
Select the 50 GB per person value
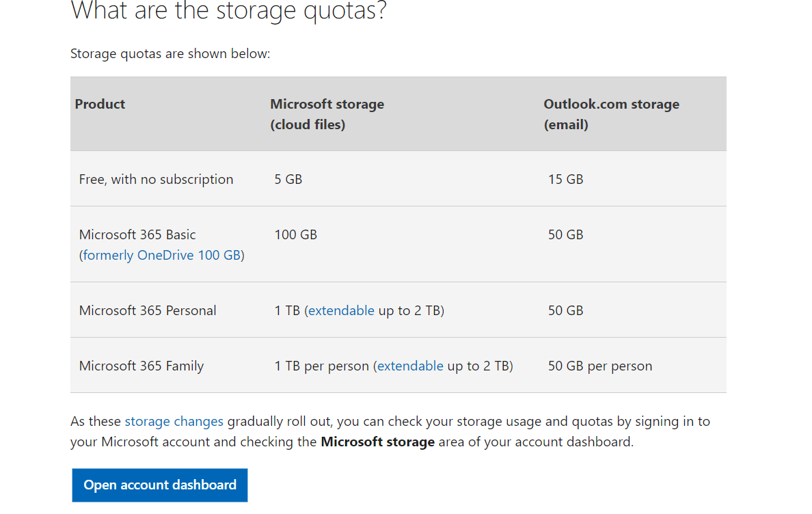(599, 366)
